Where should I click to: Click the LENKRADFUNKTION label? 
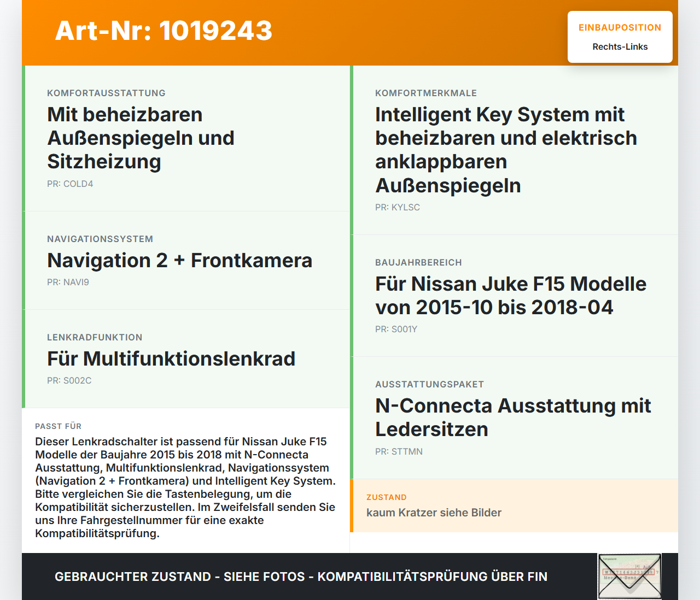click(95, 337)
